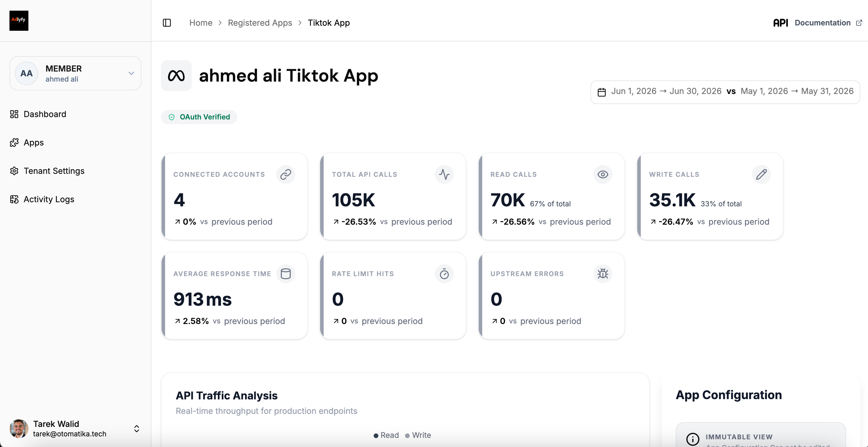Screen dimensions: 868x447
Task: Click the Connected Accounts link icon
Action: click(x=286, y=174)
